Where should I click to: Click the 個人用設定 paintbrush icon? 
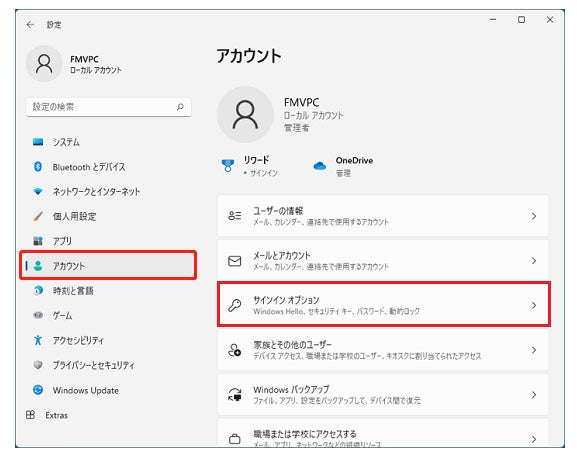tap(38, 216)
